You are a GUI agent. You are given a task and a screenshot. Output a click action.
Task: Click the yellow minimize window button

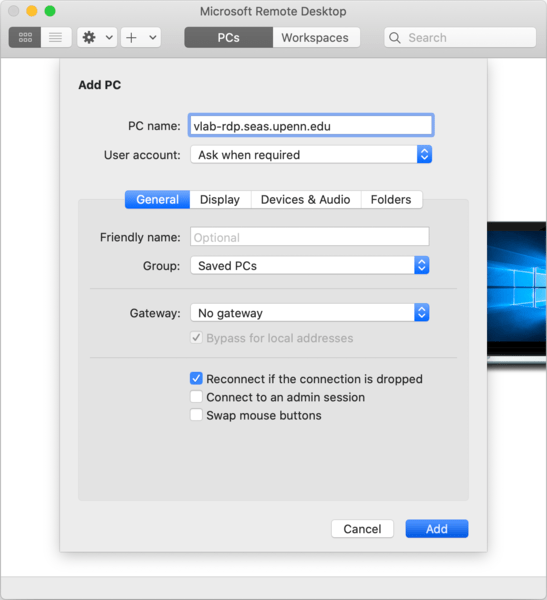pos(32,11)
